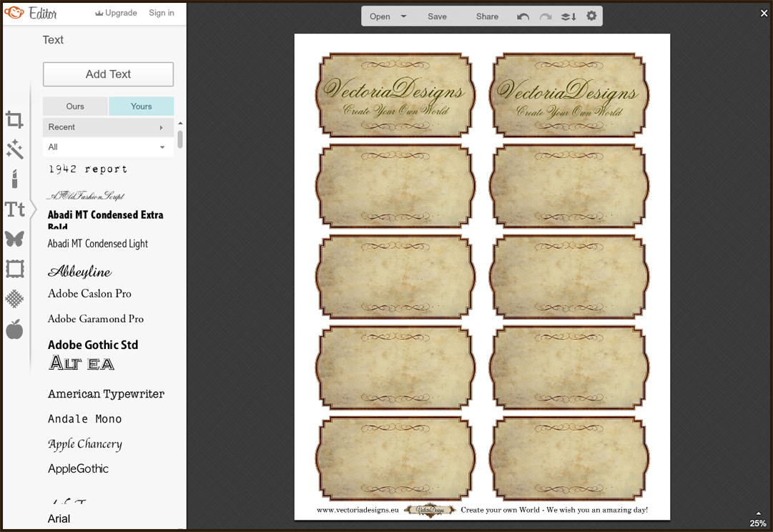Open the Open menu dropdown arrow
The width and height of the screenshot is (773, 532).
click(x=403, y=16)
